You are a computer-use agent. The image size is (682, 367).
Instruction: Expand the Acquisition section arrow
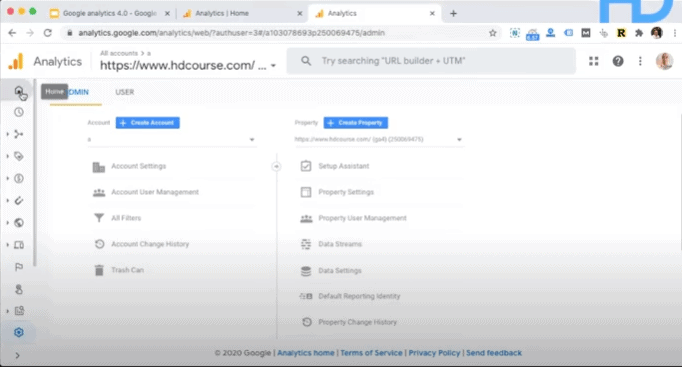7,134
